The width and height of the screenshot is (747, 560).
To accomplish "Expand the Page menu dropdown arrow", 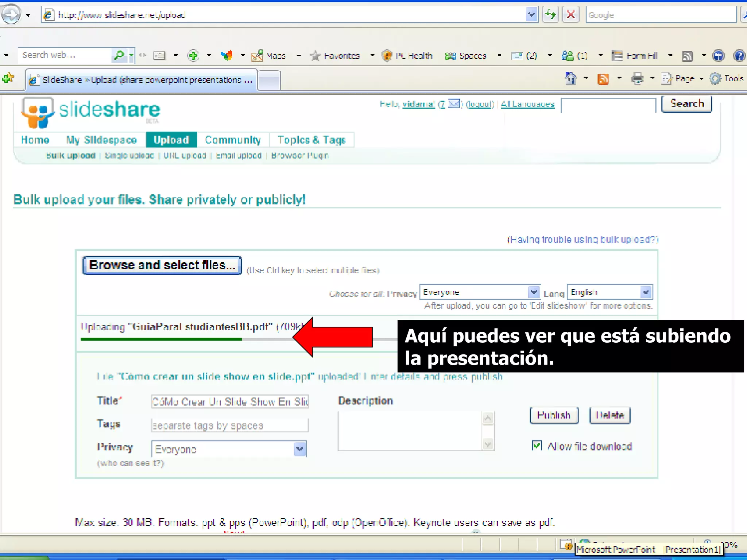I will tap(702, 78).
